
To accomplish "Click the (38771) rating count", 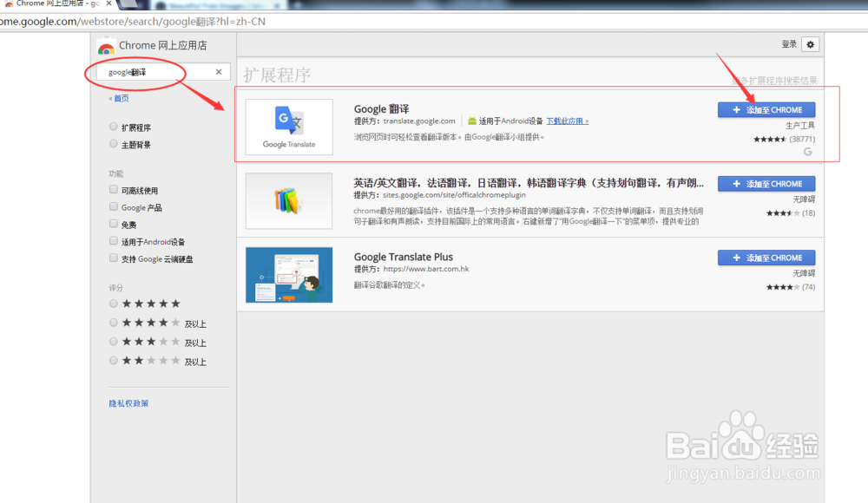I will point(802,139).
